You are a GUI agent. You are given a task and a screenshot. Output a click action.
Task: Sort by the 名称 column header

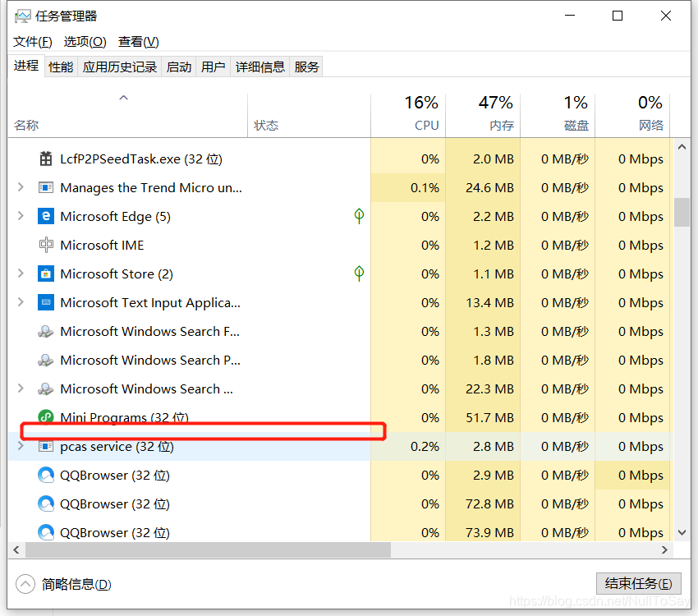point(128,115)
